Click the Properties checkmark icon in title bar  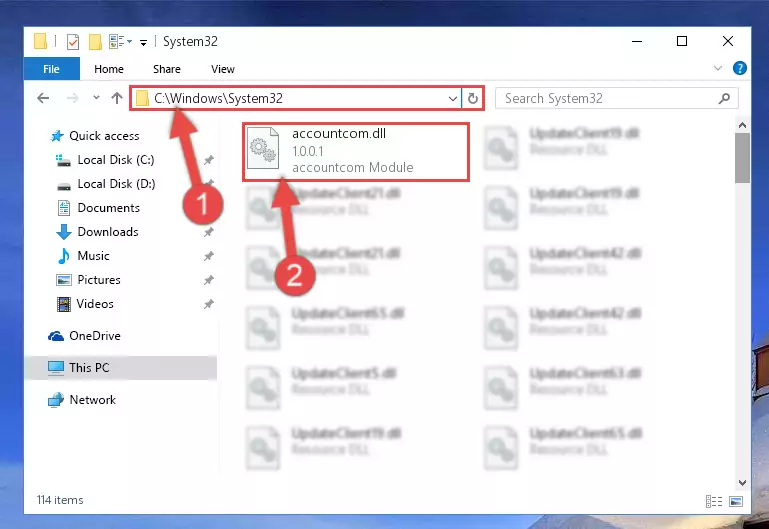73,42
